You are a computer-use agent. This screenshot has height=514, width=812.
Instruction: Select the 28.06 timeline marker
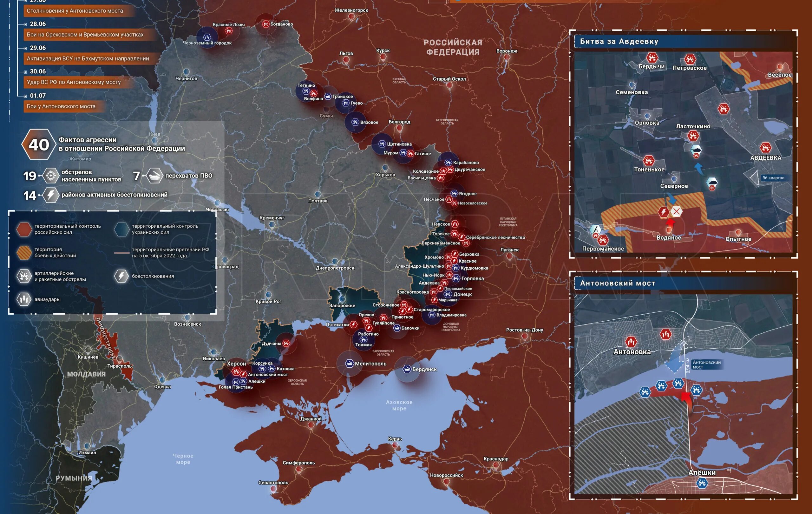click(25, 24)
